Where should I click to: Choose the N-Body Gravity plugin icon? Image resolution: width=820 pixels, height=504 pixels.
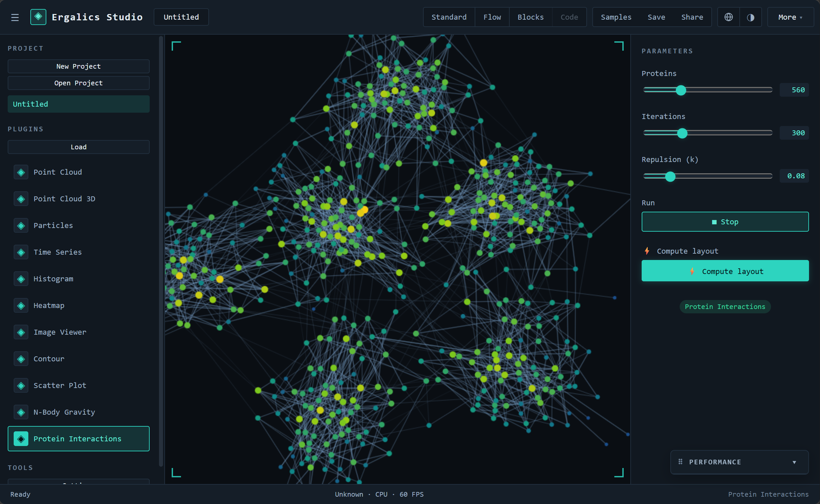21,412
